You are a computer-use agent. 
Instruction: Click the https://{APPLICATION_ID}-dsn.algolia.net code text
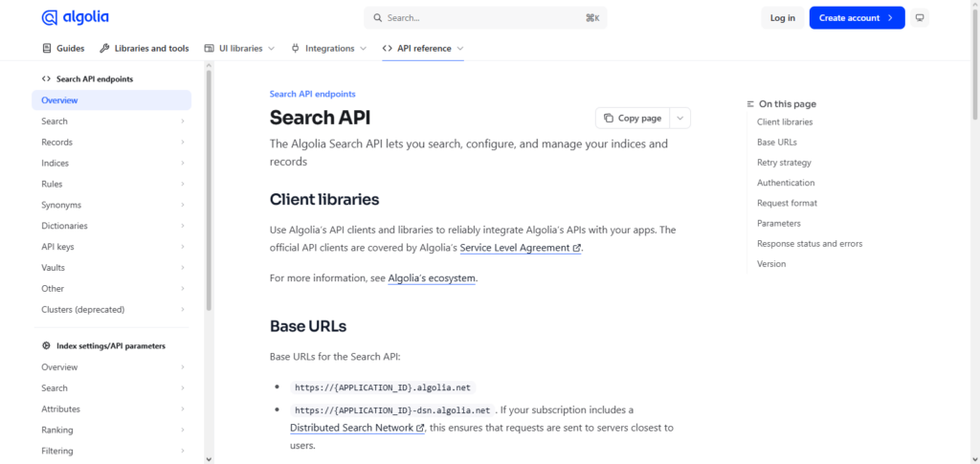pyautogui.click(x=392, y=410)
